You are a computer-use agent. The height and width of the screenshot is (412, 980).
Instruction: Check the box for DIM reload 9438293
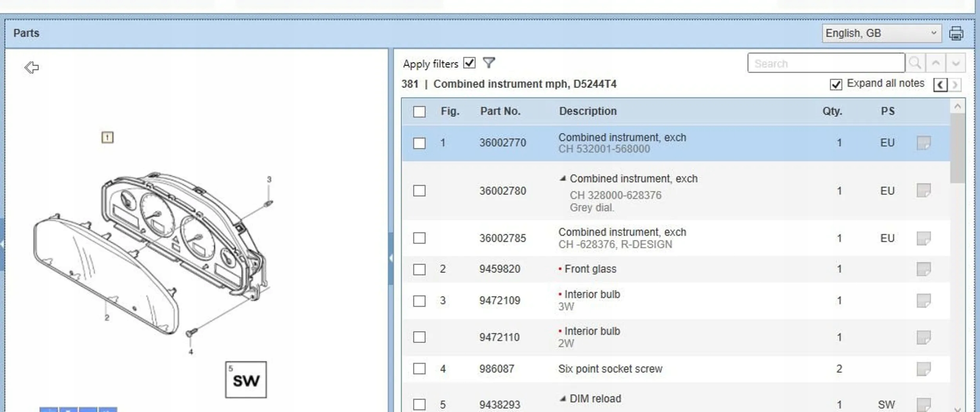(x=419, y=405)
